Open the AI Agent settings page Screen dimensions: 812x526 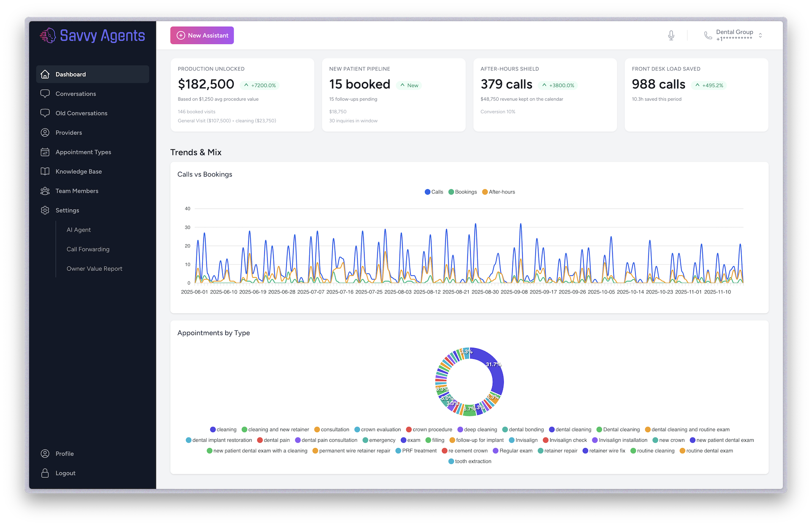(x=79, y=230)
